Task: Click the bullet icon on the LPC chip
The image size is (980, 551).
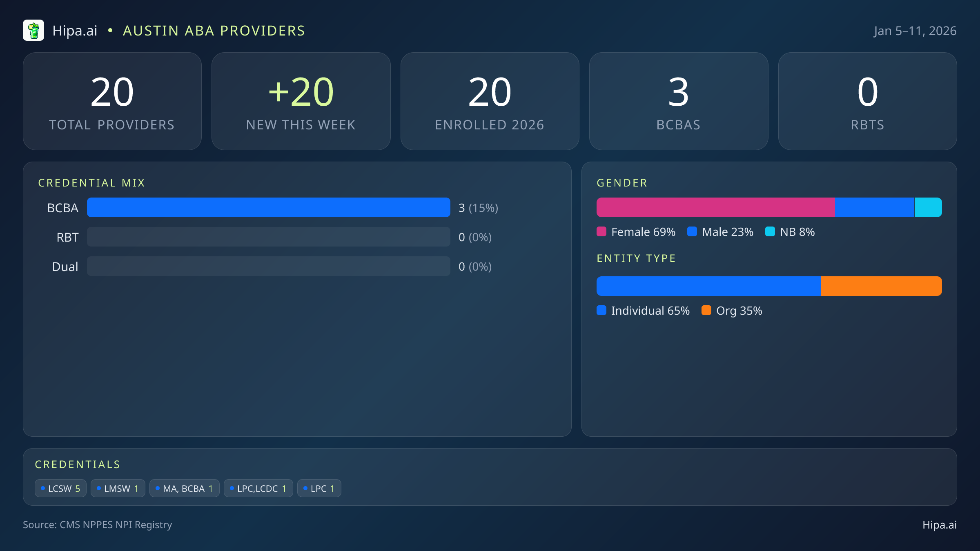Action: [x=305, y=488]
